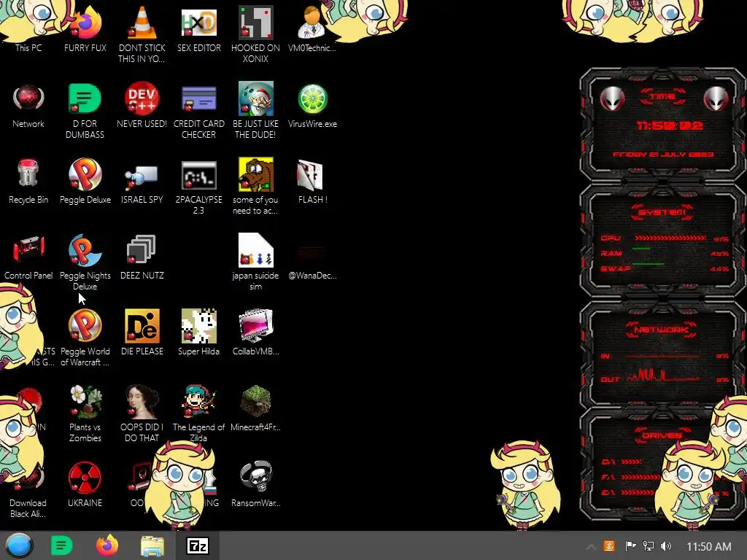Click the right alien head on widget

pyautogui.click(x=716, y=98)
